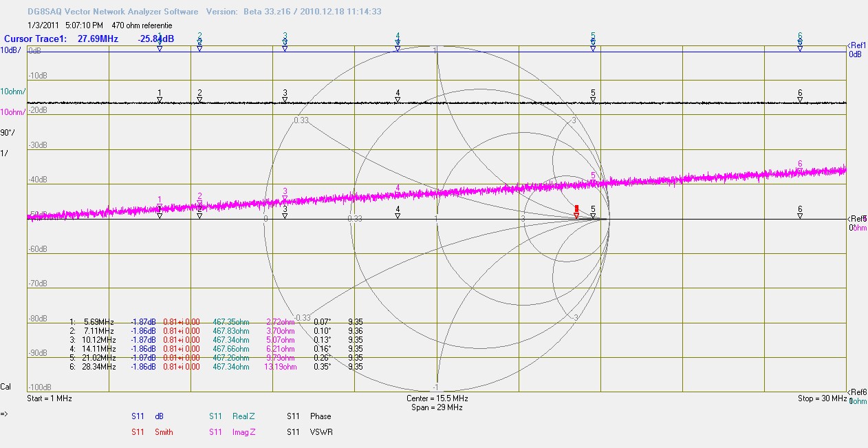Click the 90°/ phase scale label
Screen dimensions: 868x448
[x=8, y=133]
